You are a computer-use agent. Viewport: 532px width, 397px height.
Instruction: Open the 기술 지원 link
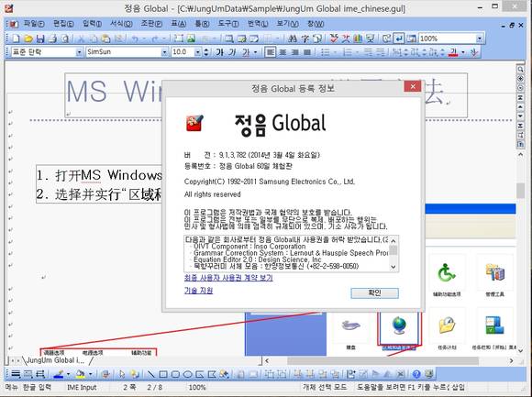198,291
